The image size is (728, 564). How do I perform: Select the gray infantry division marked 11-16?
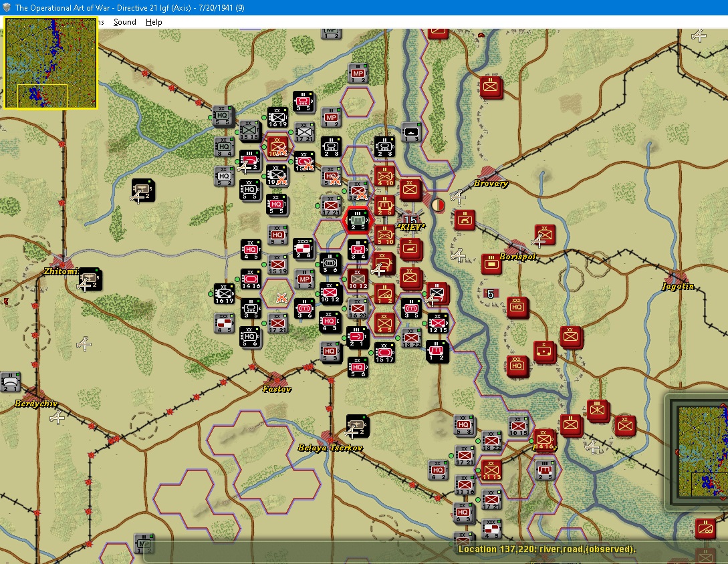(x=465, y=485)
